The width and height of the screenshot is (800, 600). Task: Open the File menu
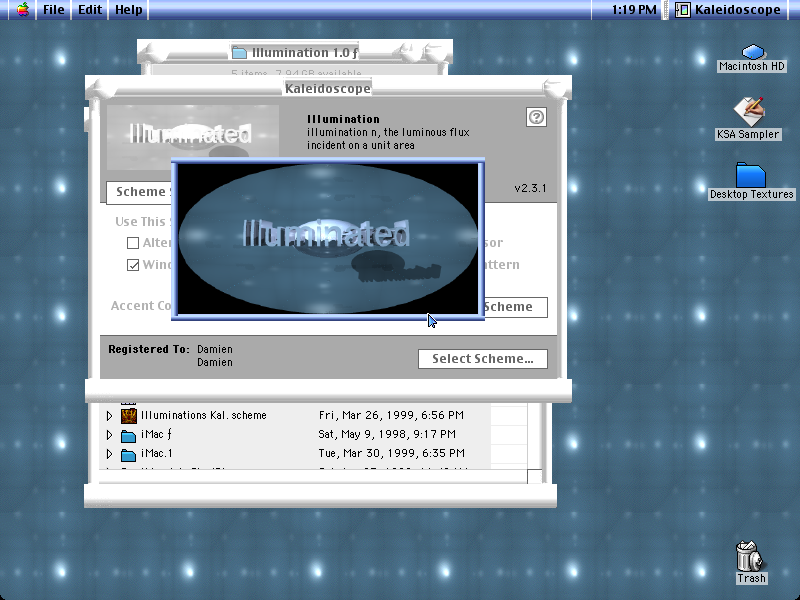click(x=54, y=10)
